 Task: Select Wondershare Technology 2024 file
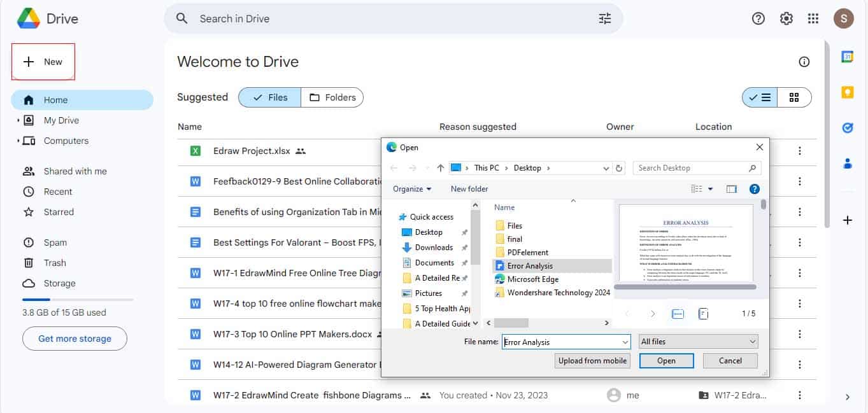553,293
